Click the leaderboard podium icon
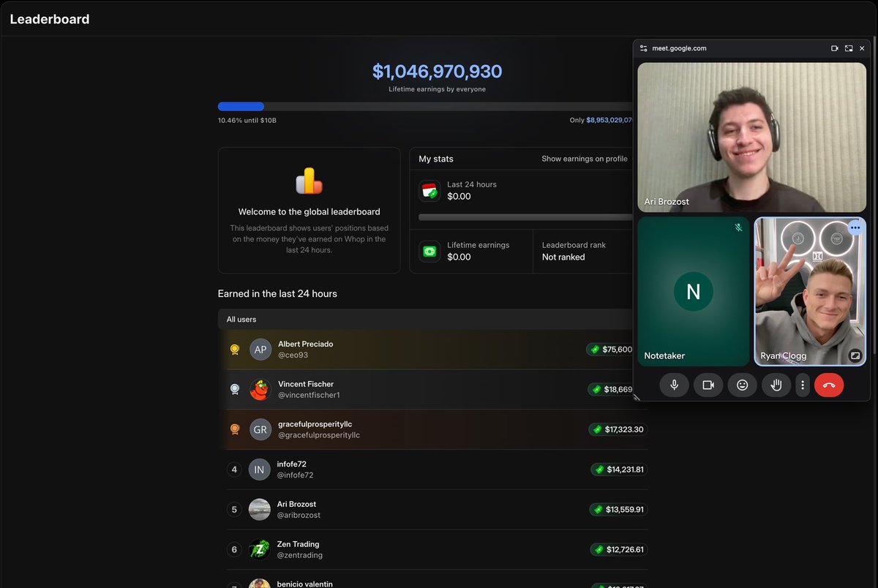Image resolution: width=878 pixels, height=588 pixels. (x=309, y=181)
